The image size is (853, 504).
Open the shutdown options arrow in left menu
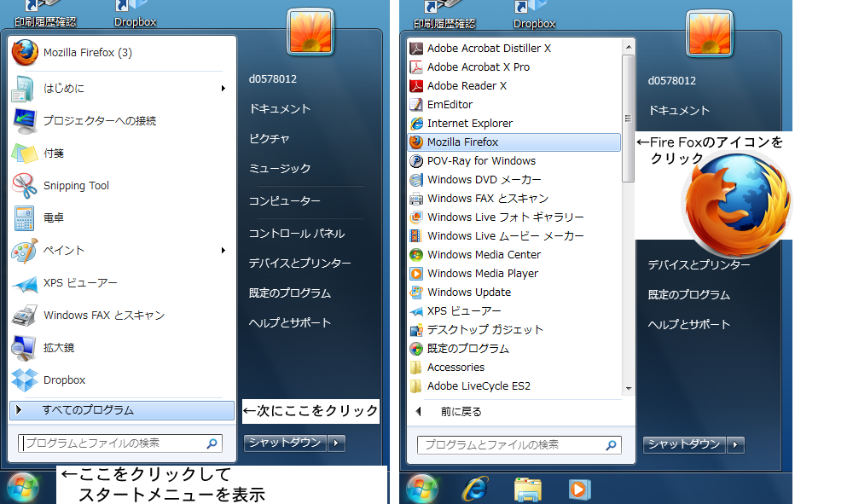[x=337, y=443]
